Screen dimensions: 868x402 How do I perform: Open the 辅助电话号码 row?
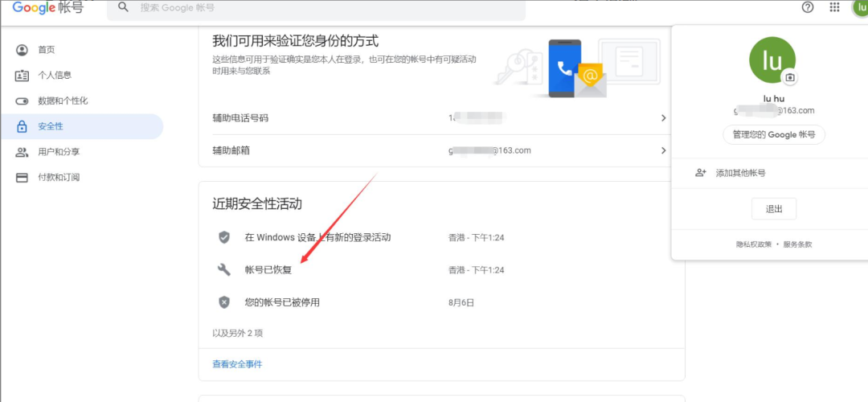tap(441, 118)
